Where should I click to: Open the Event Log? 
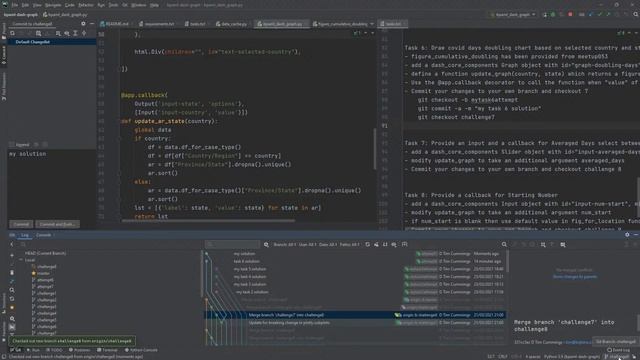618,350
